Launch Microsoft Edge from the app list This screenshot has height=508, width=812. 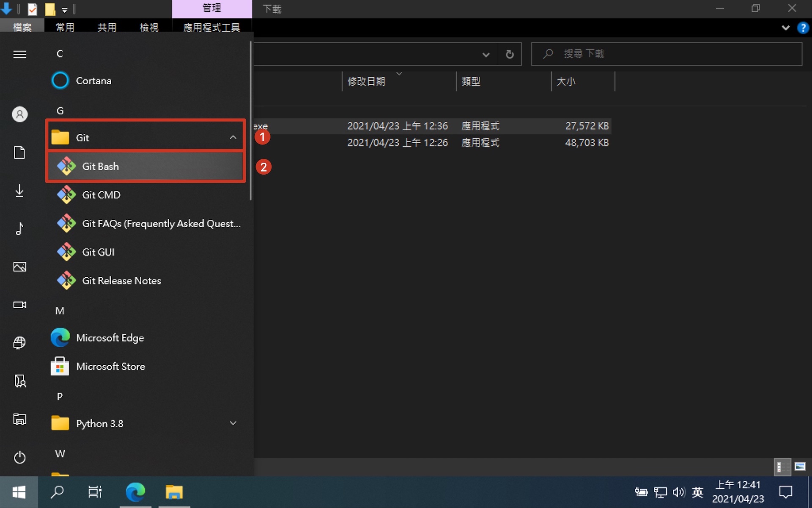[145, 338]
